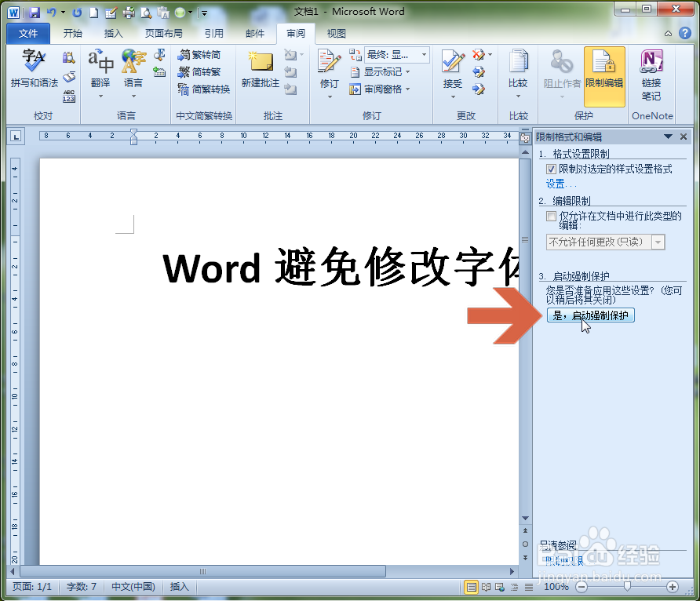Image resolution: width=700 pixels, height=601 pixels.
Task: Click 中文(中国) language in status bar
Action: click(x=133, y=587)
